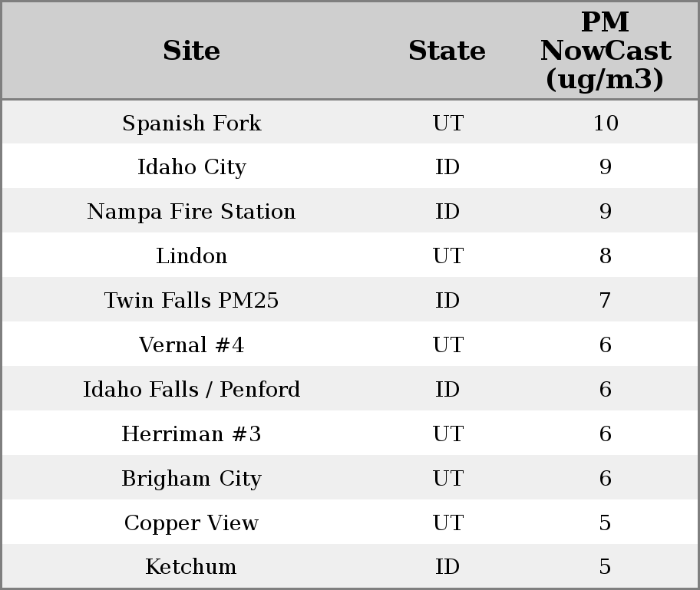
Task: Click Spanish Fork's NowCast value 10
Action: pos(605,124)
